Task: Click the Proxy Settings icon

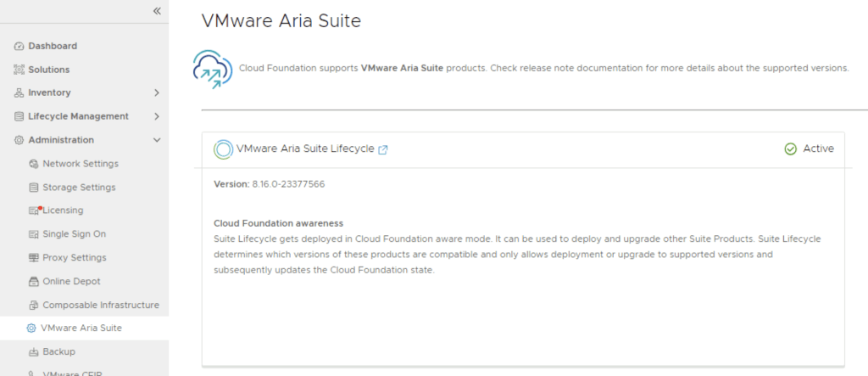Action: click(34, 258)
